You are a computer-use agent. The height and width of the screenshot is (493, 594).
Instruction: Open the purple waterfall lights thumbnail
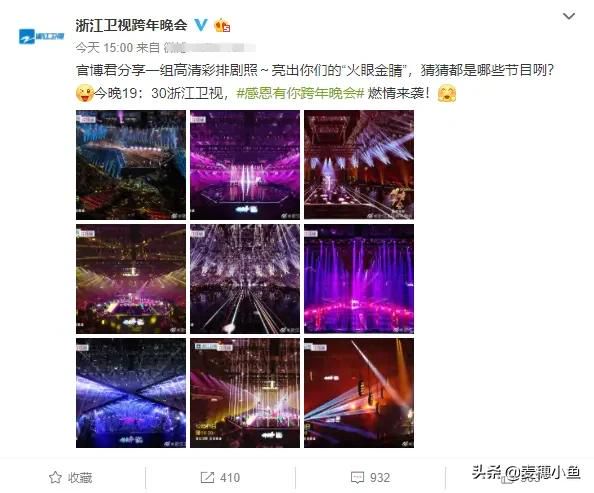tap(359, 279)
